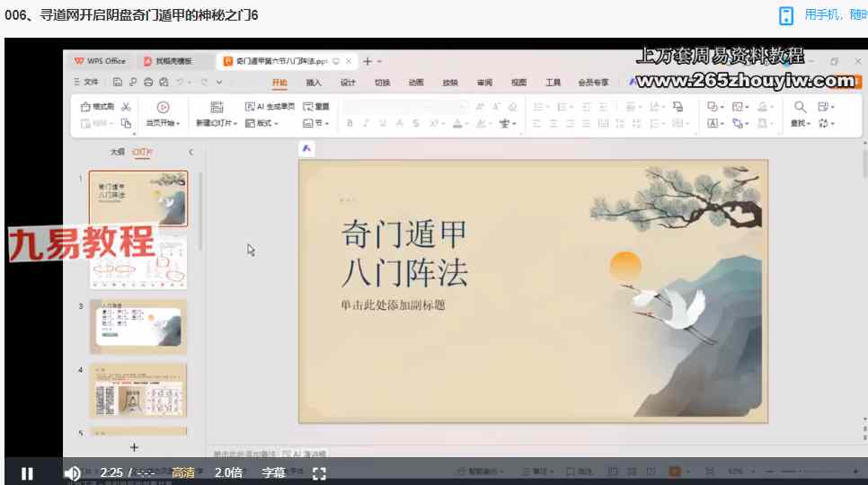Enter fullscreen mode for the video
Viewport: 868px width, 485px height.
coord(319,473)
